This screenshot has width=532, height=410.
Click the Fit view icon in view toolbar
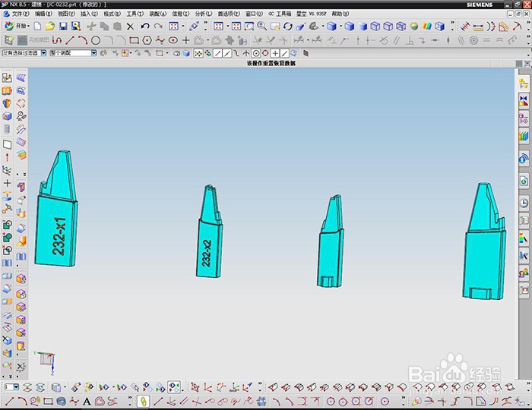pyautogui.click(x=219, y=26)
